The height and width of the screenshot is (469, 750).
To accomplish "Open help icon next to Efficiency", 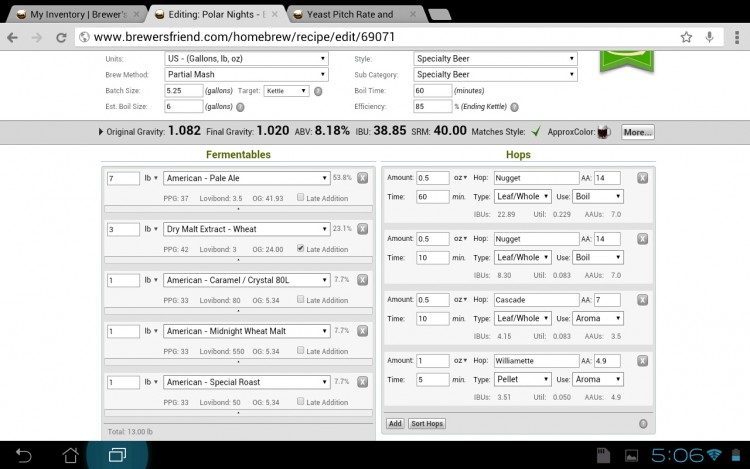I will tap(514, 107).
